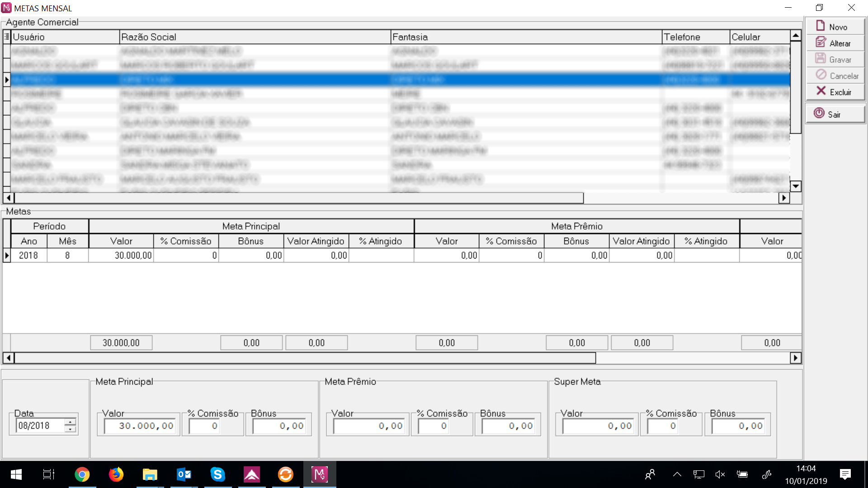868x488 pixels.
Task: Click the agents grid scroll-right arrow
Action: click(x=784, y=198)
